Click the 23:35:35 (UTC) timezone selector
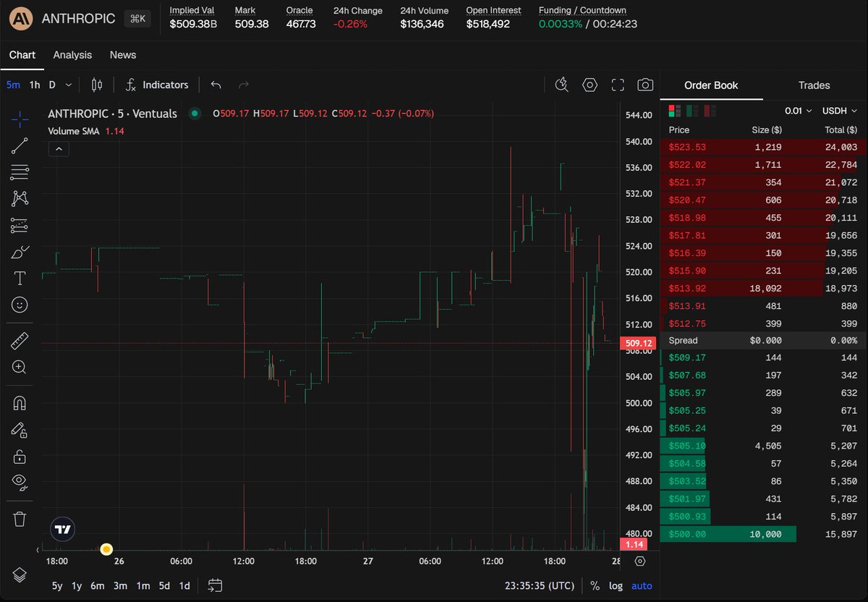868x602 pixels. (x=540, y=586)
